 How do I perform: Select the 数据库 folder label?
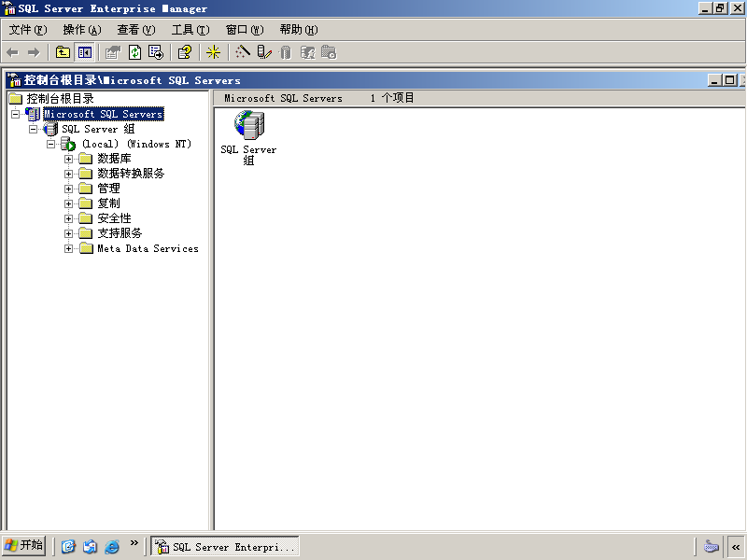pos(114,159)
